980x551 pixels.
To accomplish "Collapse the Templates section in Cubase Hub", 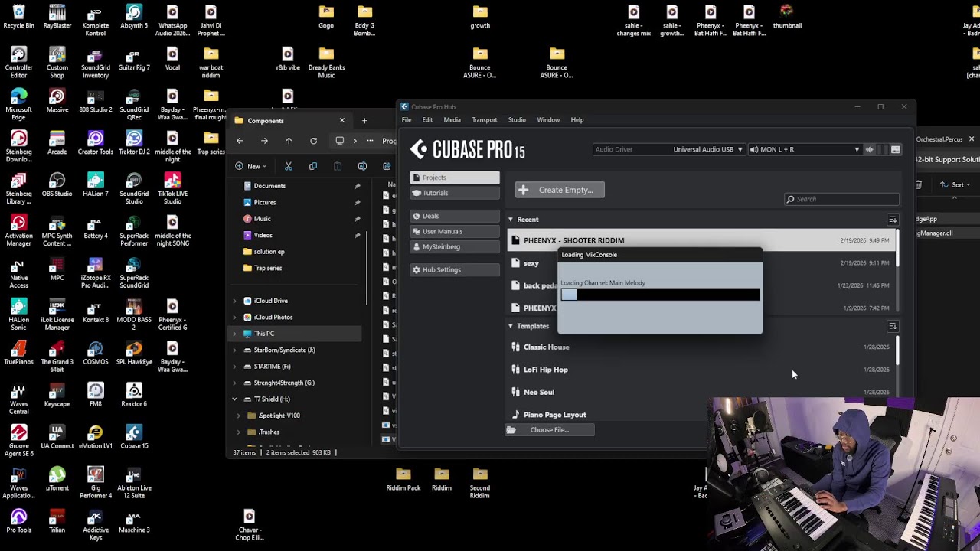I will tap(511, 326).
